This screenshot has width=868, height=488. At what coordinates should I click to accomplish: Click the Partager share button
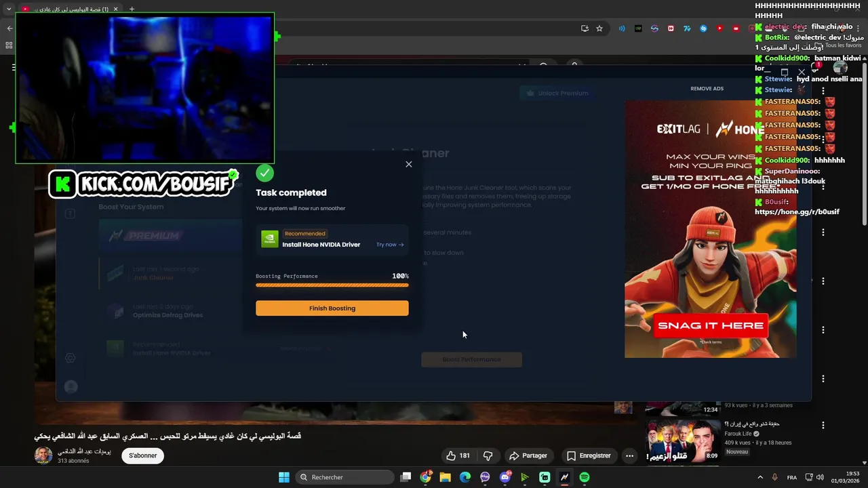(528, 455)
